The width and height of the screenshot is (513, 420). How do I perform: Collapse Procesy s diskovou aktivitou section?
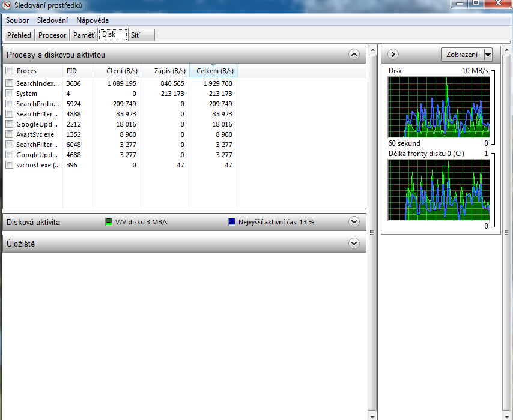(354, 55)
